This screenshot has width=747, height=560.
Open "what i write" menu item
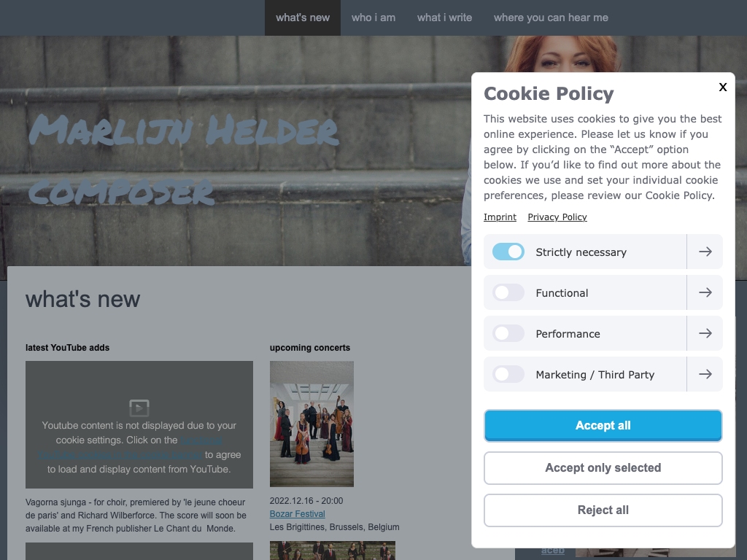[444, 17]
